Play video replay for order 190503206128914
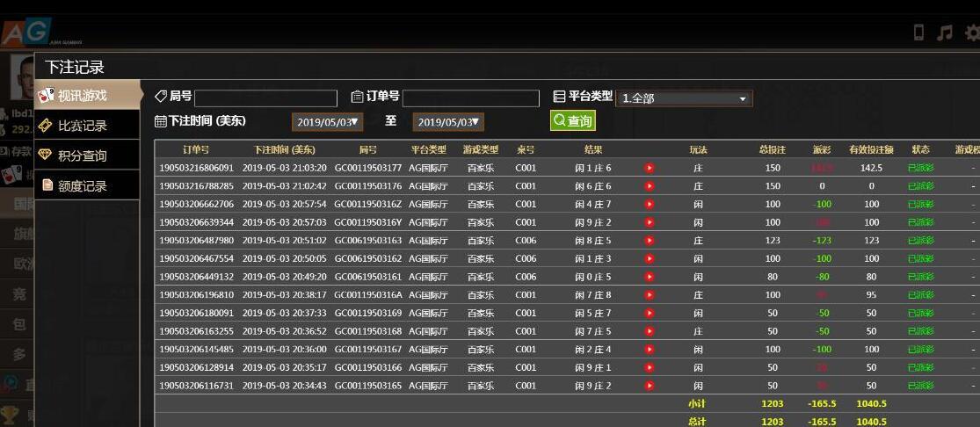980x427 pixels. pos(650,367)
